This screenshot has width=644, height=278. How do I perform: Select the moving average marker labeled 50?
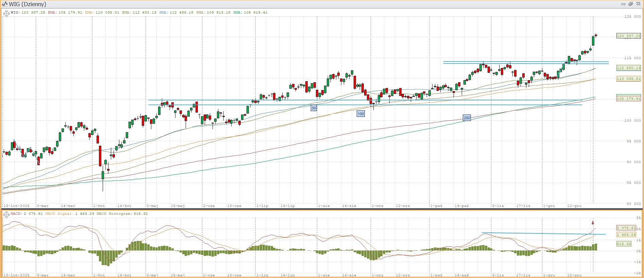314,108
